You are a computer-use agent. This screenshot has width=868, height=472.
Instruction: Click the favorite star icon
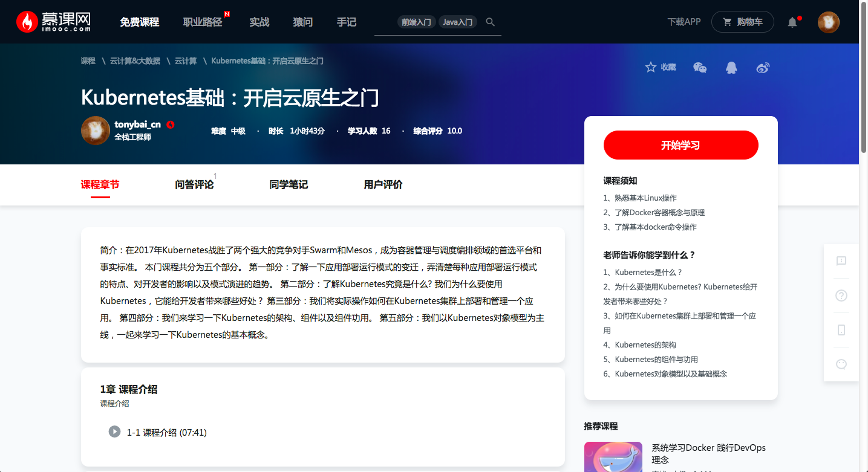pyautogui.click(x=651, y=67)
